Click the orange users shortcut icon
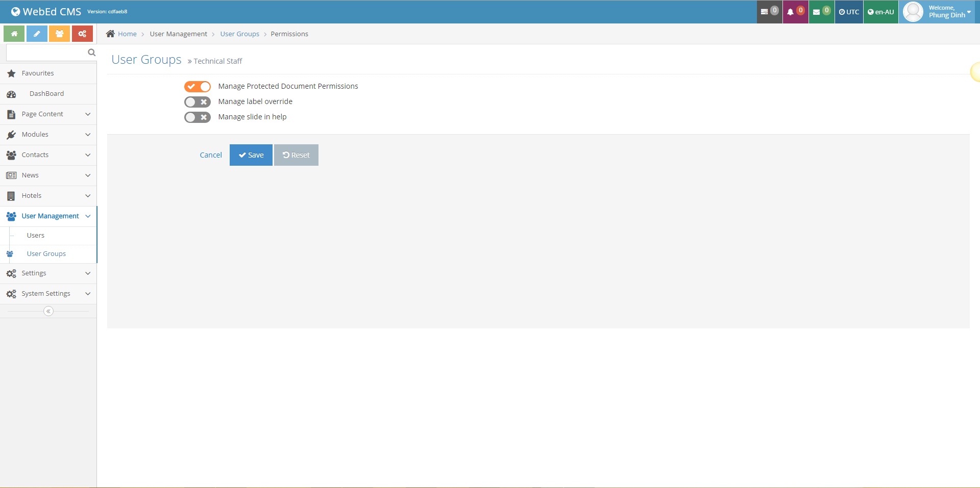 click(x=59, y=34)
